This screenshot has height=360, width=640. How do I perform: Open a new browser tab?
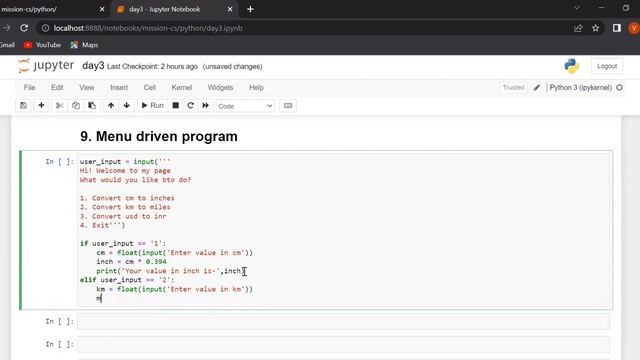tap(250, 9)
